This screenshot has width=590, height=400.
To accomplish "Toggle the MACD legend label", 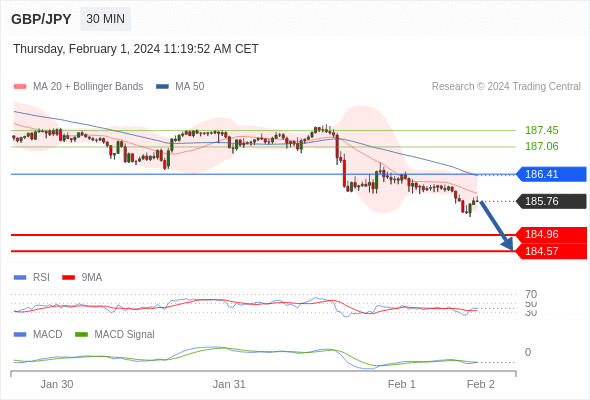I will [48, 335].
